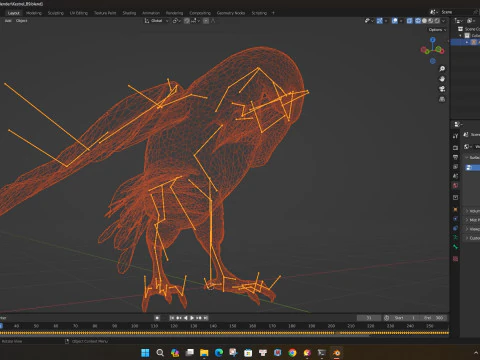Open the Scene properties tab icon

coord(455,176)
